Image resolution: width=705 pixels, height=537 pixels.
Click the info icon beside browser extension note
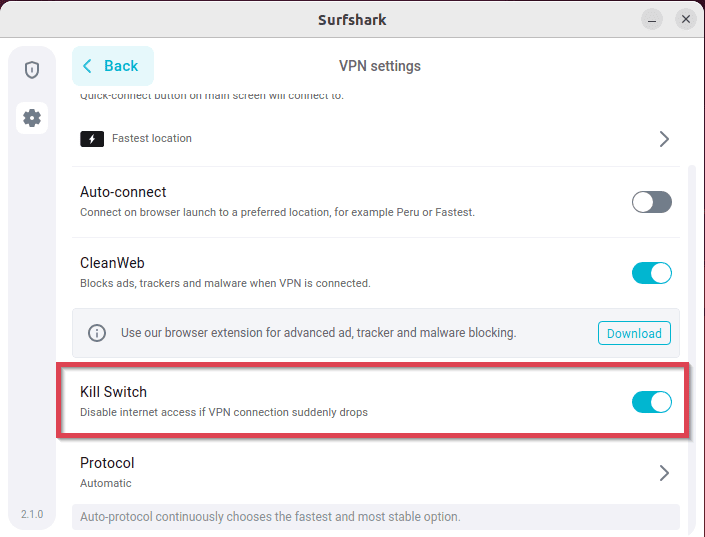coord(97,333)
